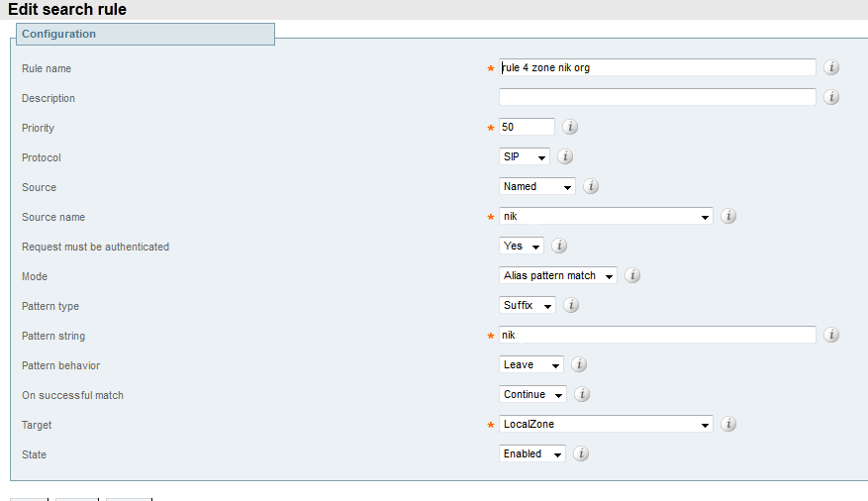Show info for Request must be authenticated
Viewport: 868px width, 501px height.
pos(559,246)
